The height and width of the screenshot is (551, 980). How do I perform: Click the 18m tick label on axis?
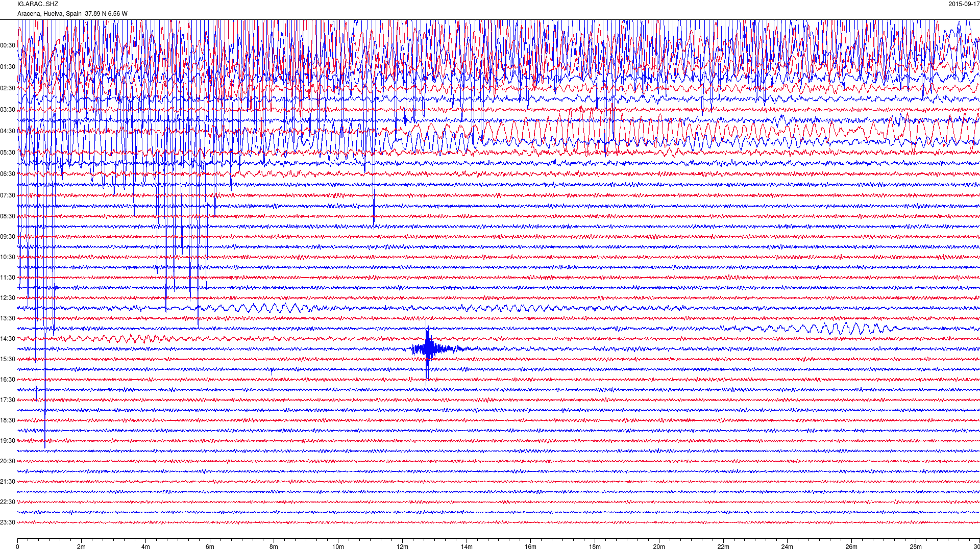[x=595, y=547]
